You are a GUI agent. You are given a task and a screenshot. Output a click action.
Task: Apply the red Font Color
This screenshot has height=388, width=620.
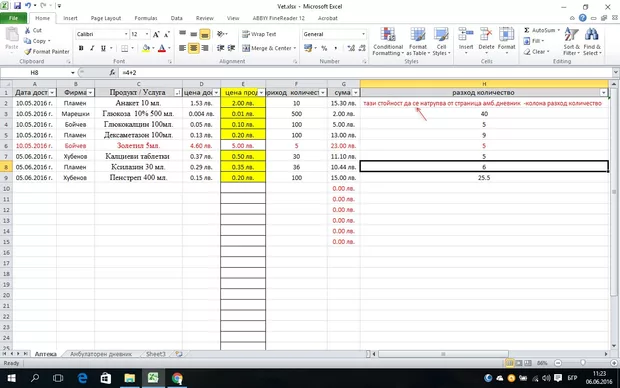(x=162, y=48)
